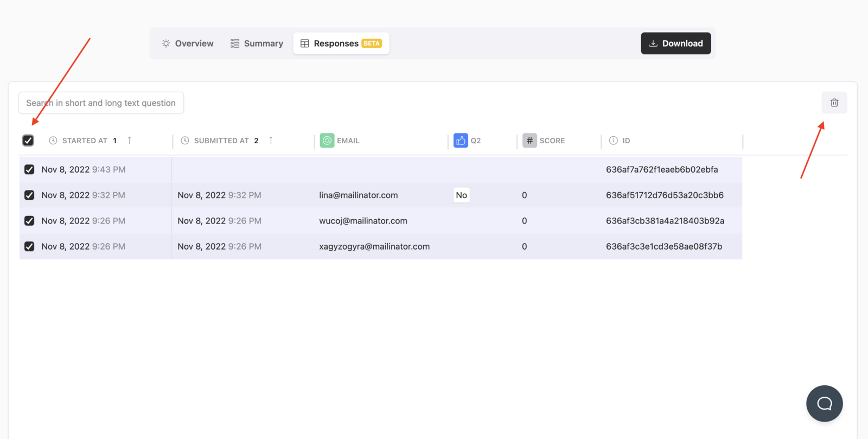
Task: Uncheck the lina@mailinator.com row checkbox
Action: pos(29,195)
